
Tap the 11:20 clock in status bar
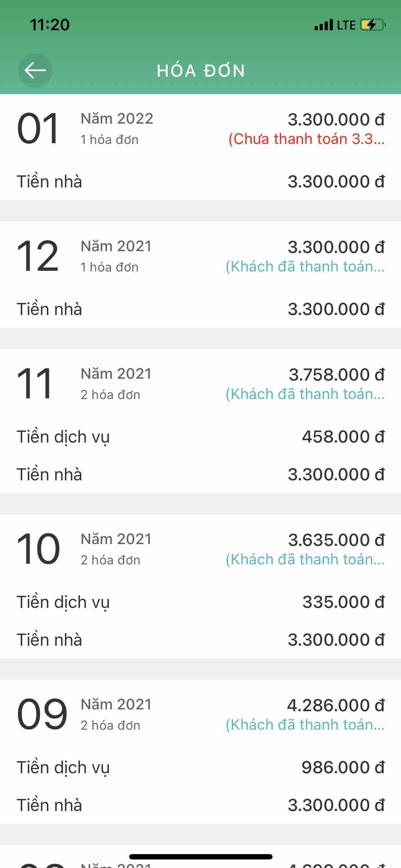(x=50, y=25)
